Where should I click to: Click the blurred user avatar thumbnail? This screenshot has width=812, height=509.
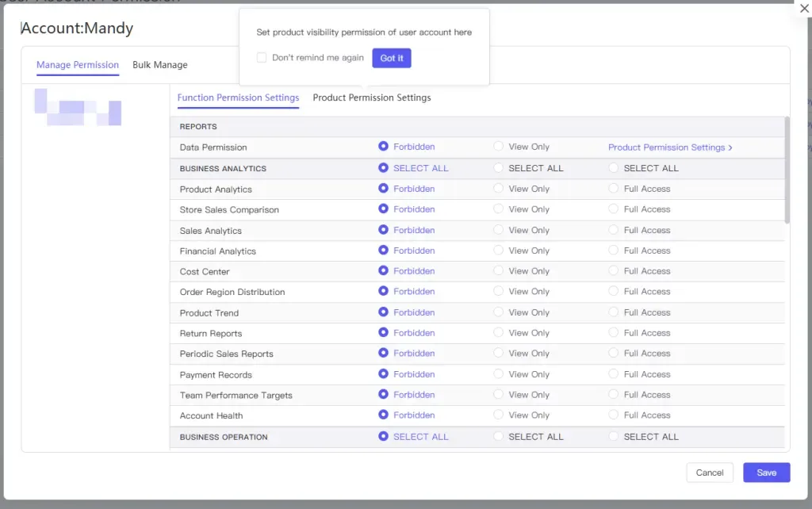click(79, 107)
